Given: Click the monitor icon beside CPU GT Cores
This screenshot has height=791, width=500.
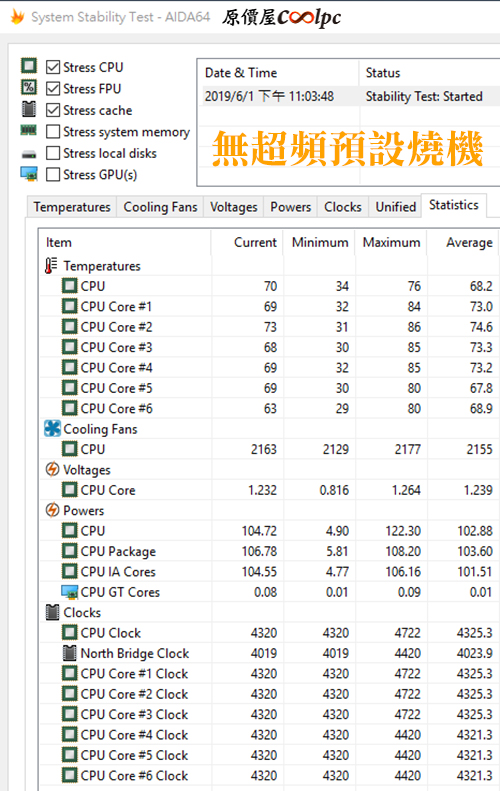Looking at the screenshot, I should [70, 592].
